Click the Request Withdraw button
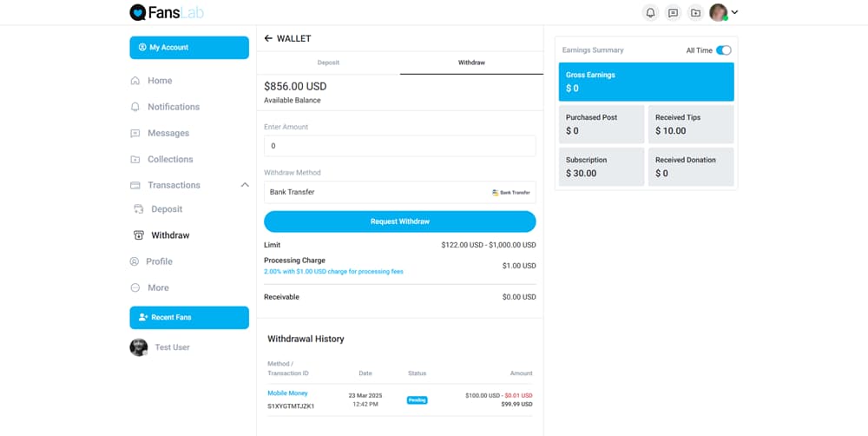Viewport: 868px width, 436px height. (x=399, y=221)
